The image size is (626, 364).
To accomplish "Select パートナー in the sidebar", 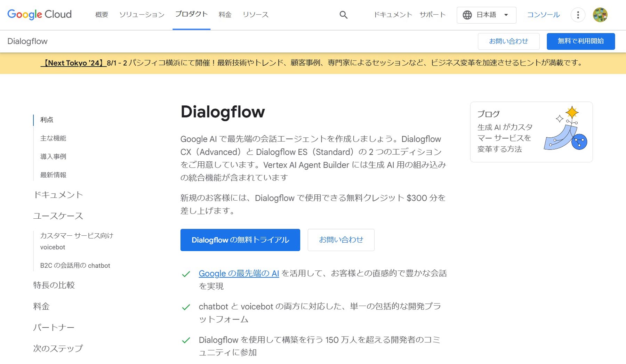I will (x=54, y=327).
